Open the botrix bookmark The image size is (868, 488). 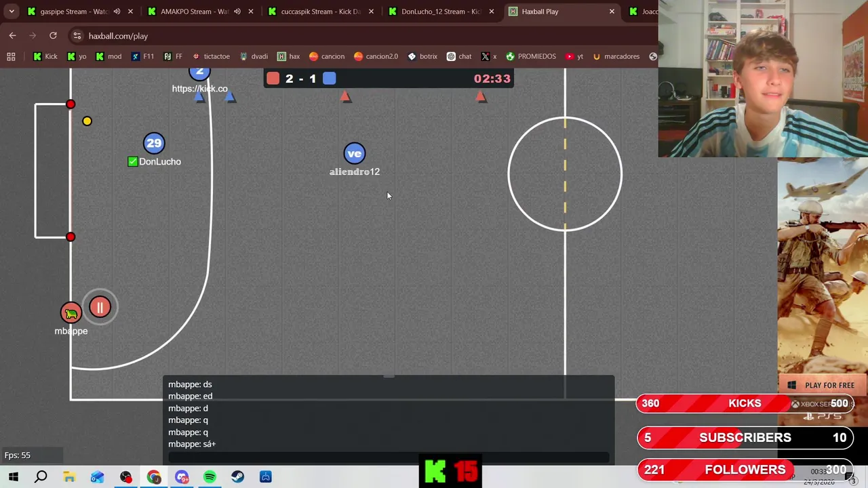422,56
